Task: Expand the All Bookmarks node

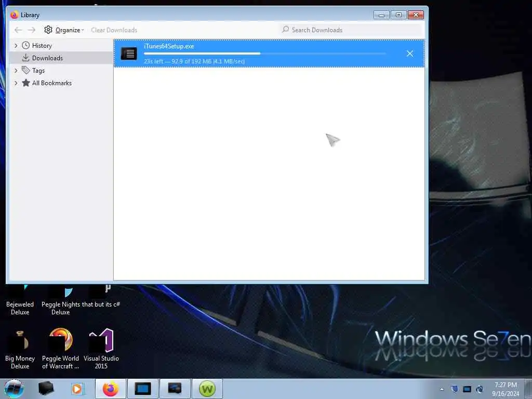Action: (16, 83)
